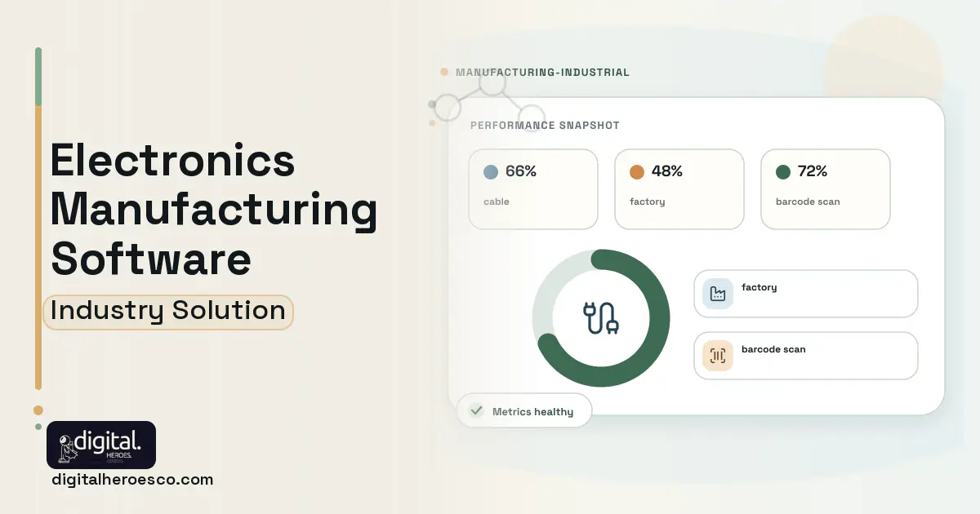Click the Digital Heroes logo
The image size is (980, 514).
click(101, 445)
